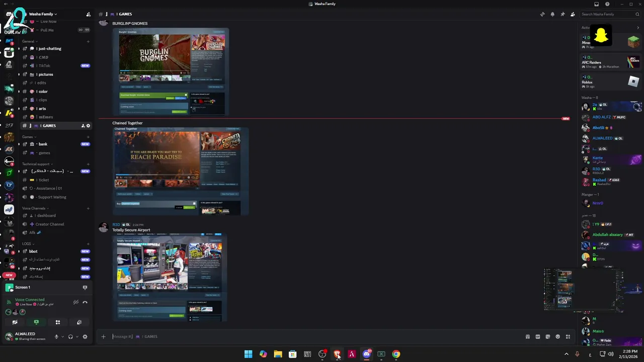Deafen with the headphones icon

click(x=71, y=337)
